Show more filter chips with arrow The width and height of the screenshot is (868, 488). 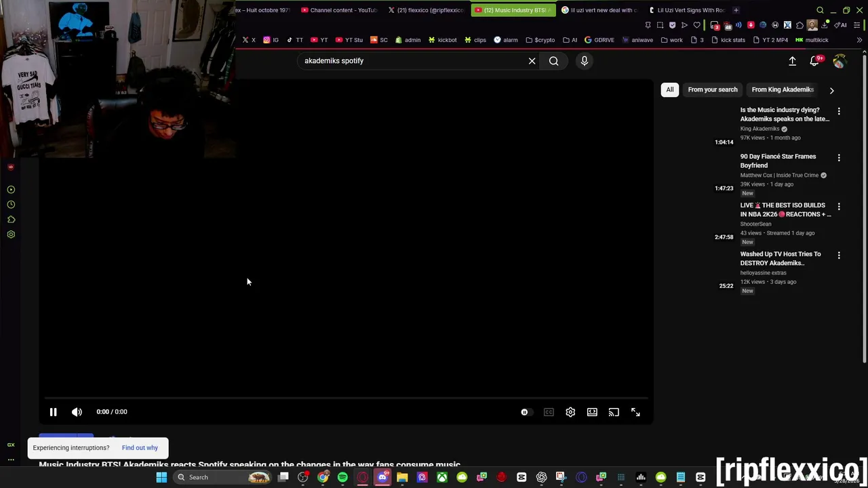pos(831,90)
